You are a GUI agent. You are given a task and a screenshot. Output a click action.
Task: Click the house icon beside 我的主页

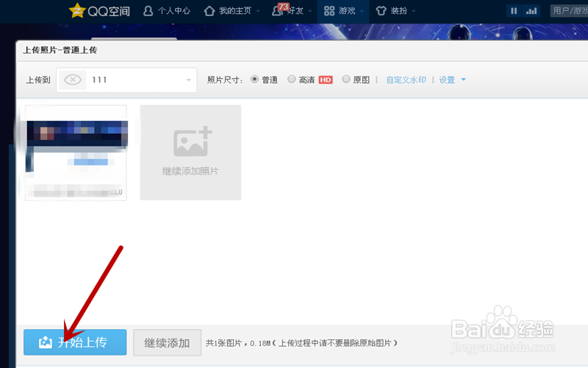click(209, 11)
